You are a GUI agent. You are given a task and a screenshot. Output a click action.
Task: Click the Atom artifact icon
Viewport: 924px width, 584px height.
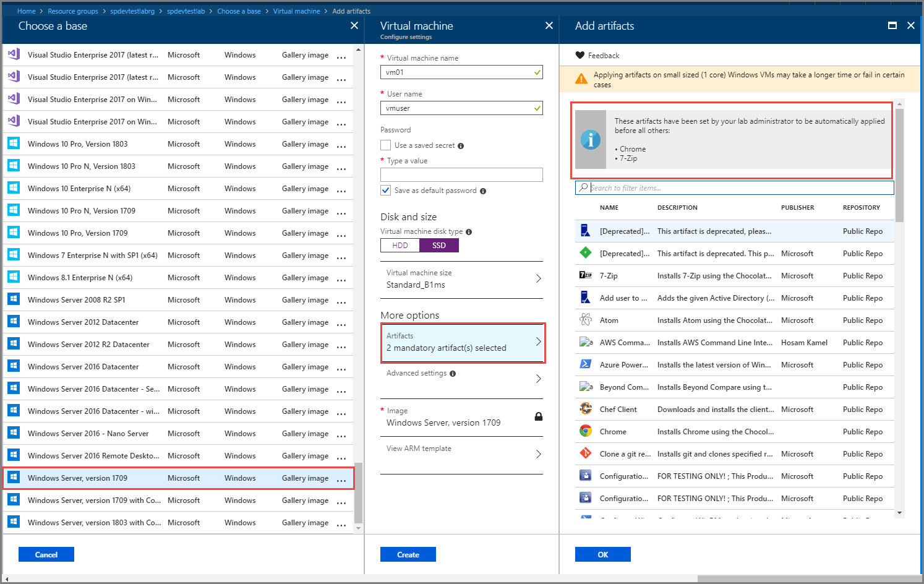(x=585, y=320)
